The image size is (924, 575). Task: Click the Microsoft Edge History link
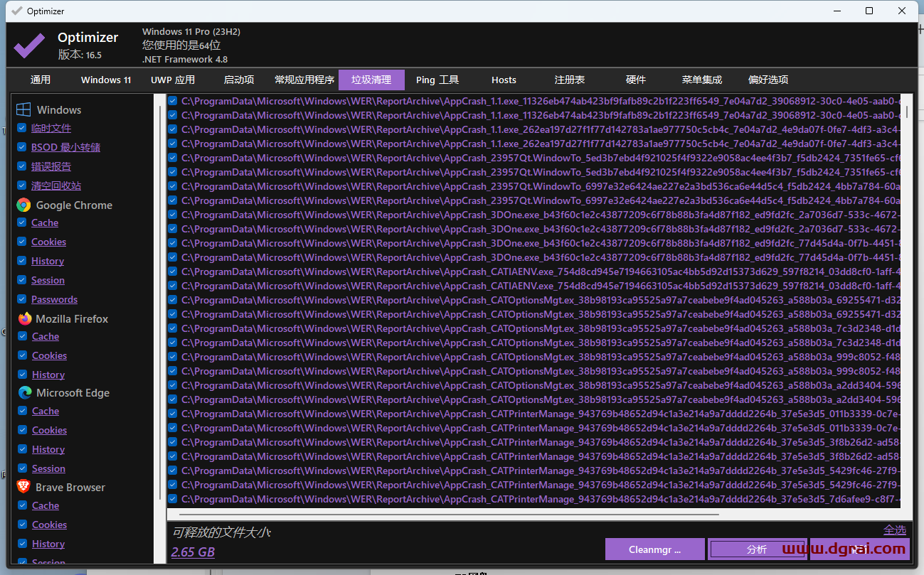pos(48,449)
